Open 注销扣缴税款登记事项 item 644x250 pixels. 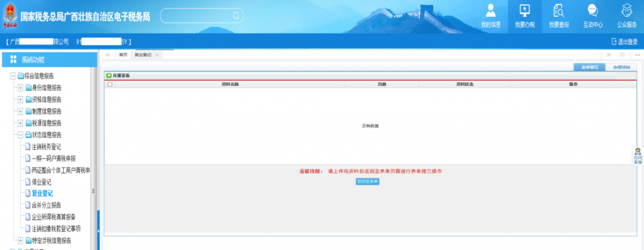(56, 229)
